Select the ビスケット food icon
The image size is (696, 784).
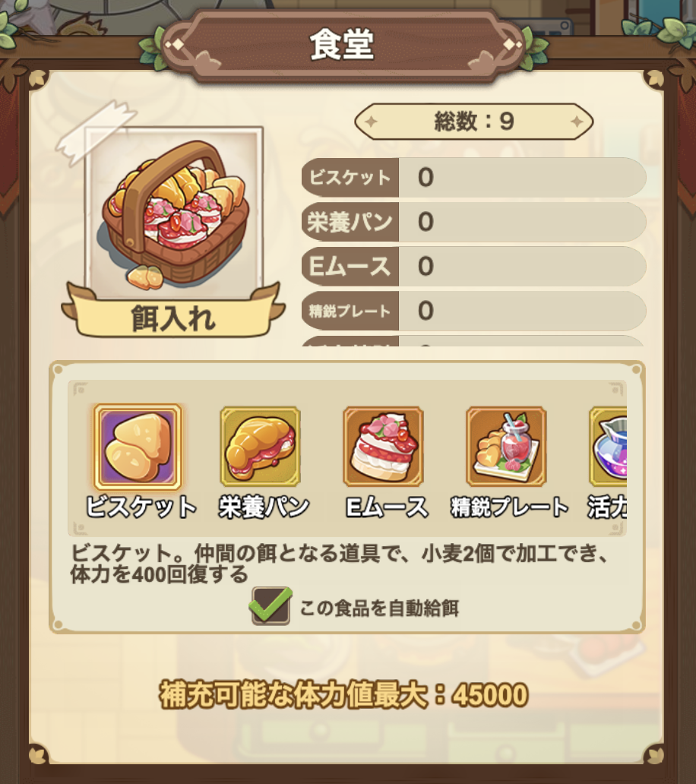138,447
